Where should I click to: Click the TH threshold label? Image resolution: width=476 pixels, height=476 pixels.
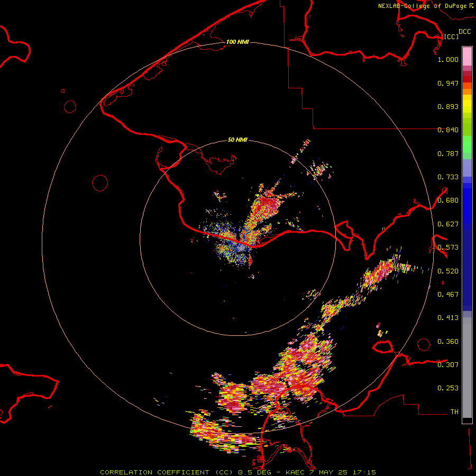[454, 412]
